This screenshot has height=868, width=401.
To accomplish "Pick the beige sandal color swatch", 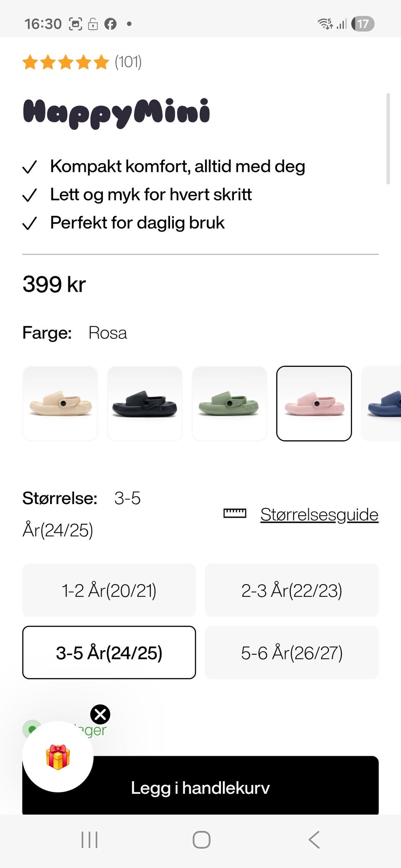I will click(x=60, y=404).
